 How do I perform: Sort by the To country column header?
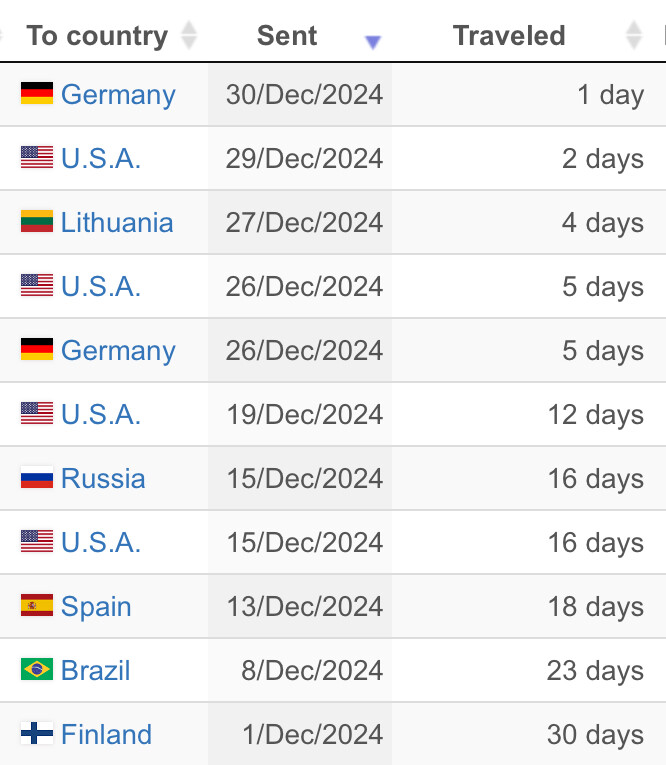[97, 36]
